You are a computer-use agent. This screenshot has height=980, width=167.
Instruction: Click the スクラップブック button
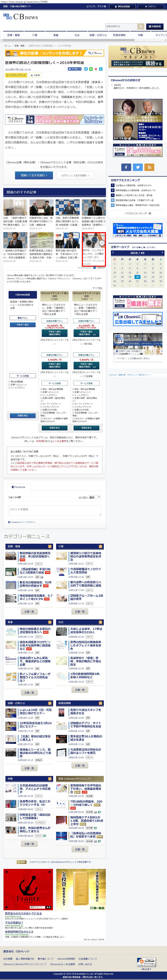[16, 75]
